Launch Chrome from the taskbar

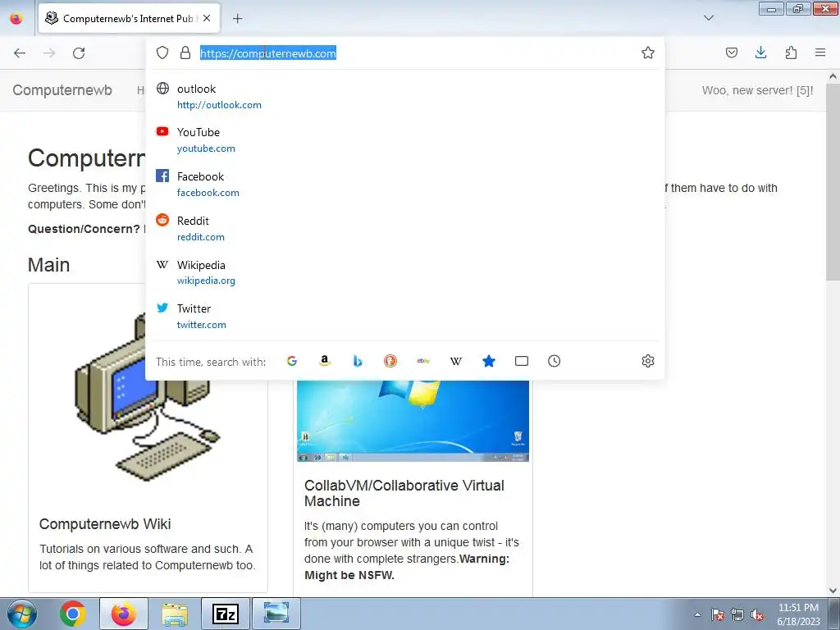[x=73, y=614]
